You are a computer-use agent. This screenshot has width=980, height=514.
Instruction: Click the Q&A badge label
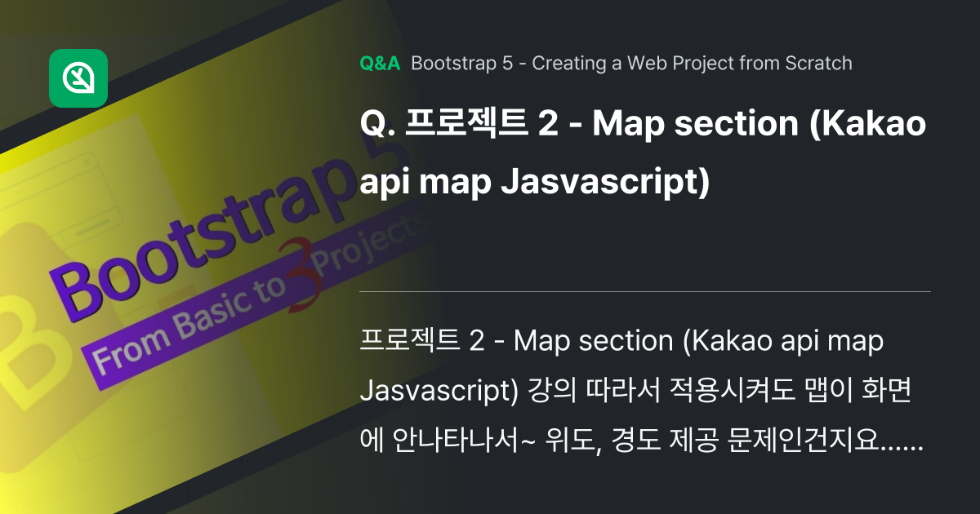pyautogui.click(x=379, y=63)
